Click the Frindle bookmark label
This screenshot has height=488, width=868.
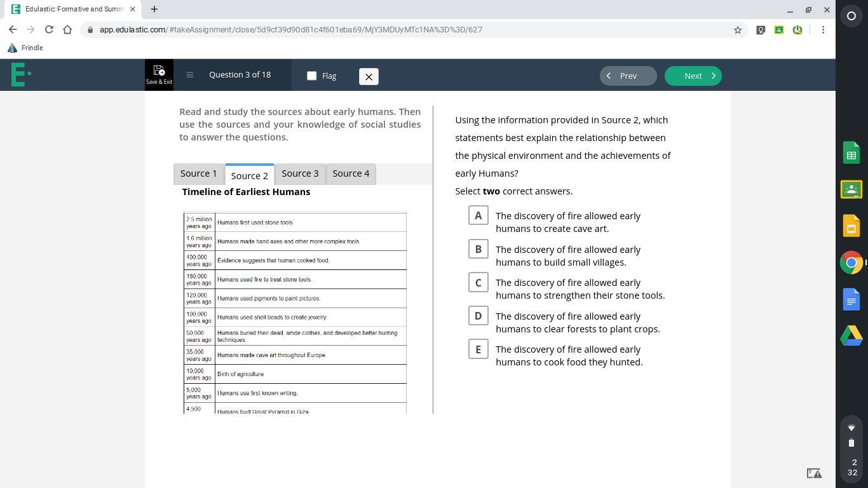pyautogui.click(x=32, y=48)
